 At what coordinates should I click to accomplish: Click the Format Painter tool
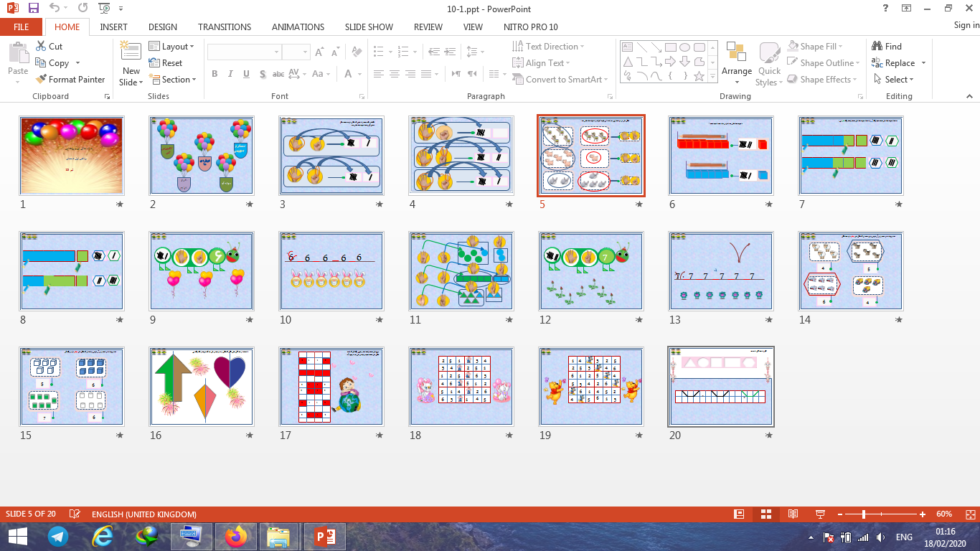point(70,80)
